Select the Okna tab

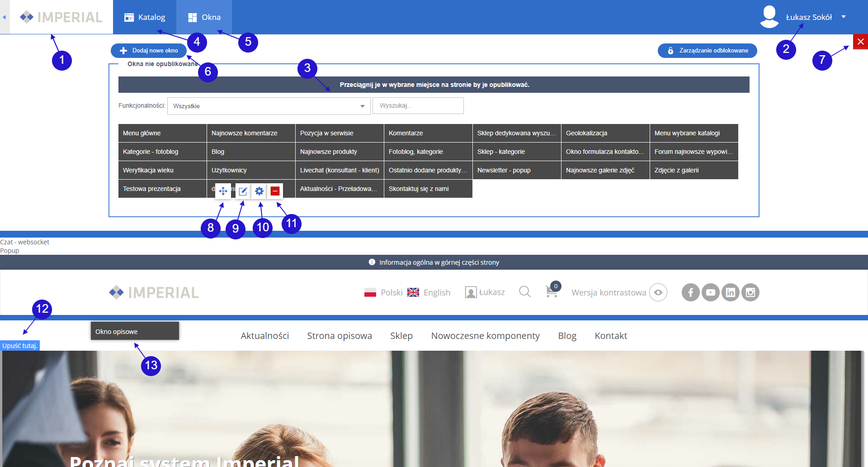point(204,17)
